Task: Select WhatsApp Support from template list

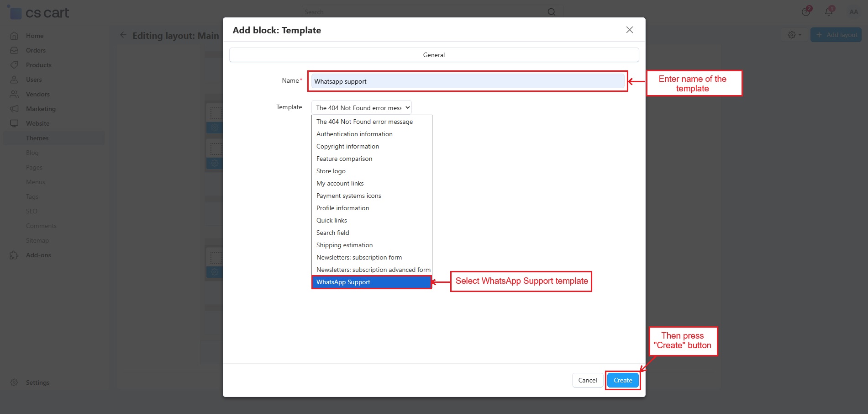Action: pos(371,282)
